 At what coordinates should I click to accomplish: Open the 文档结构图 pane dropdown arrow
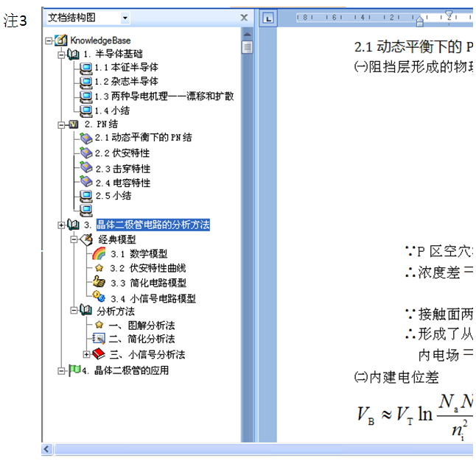click(125, 18)
